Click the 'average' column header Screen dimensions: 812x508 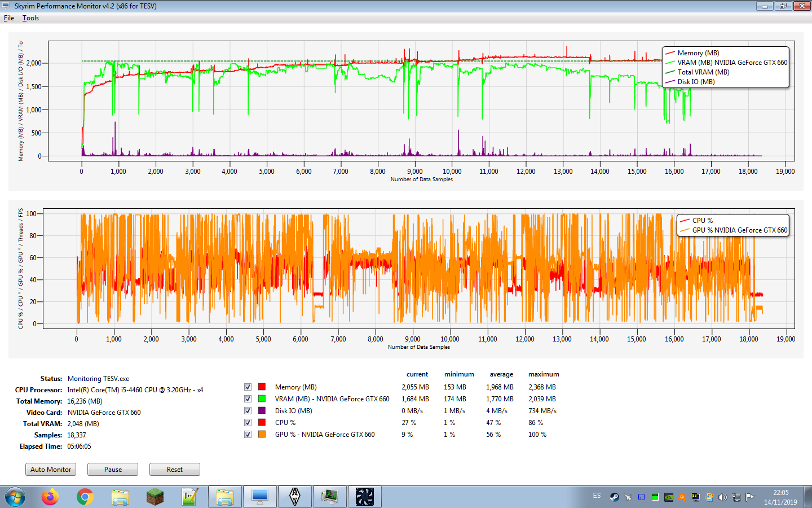pos(501,374)
